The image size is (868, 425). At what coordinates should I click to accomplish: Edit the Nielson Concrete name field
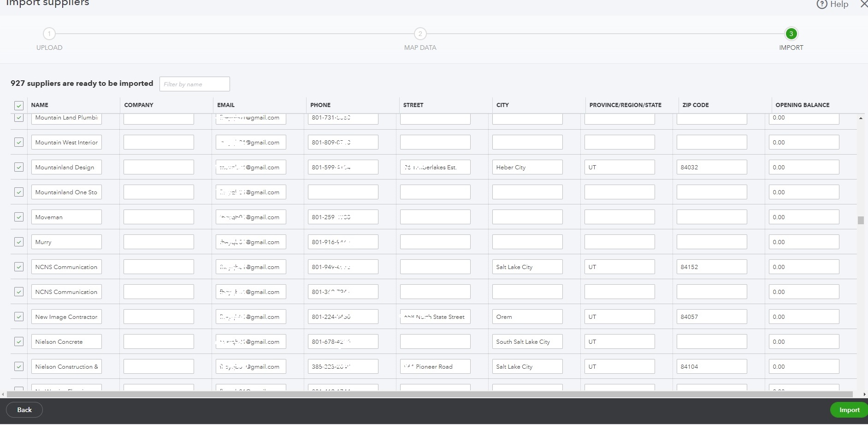[66, 341]
